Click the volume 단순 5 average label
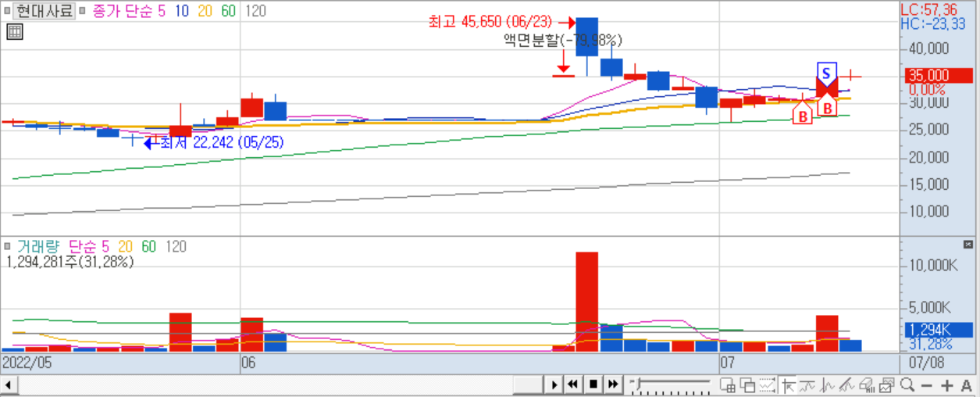980x397 pixels. 88,247
